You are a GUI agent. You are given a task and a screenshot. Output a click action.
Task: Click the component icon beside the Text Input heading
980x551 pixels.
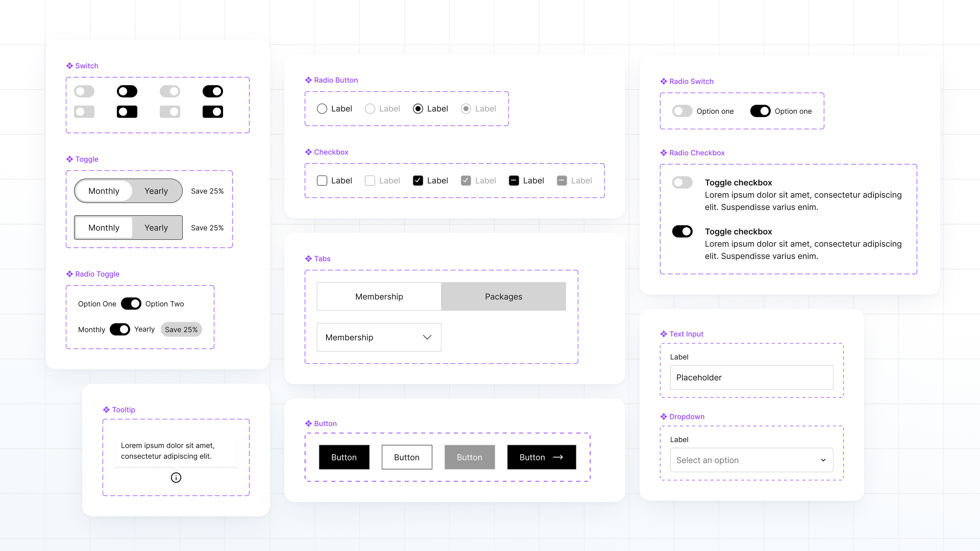coord(664,334)
